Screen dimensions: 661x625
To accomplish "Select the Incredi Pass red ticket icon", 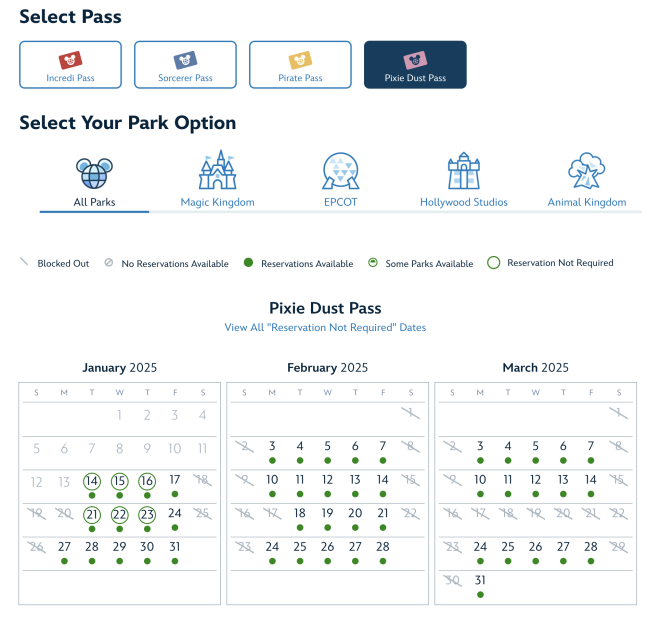I will coord(70,60).
